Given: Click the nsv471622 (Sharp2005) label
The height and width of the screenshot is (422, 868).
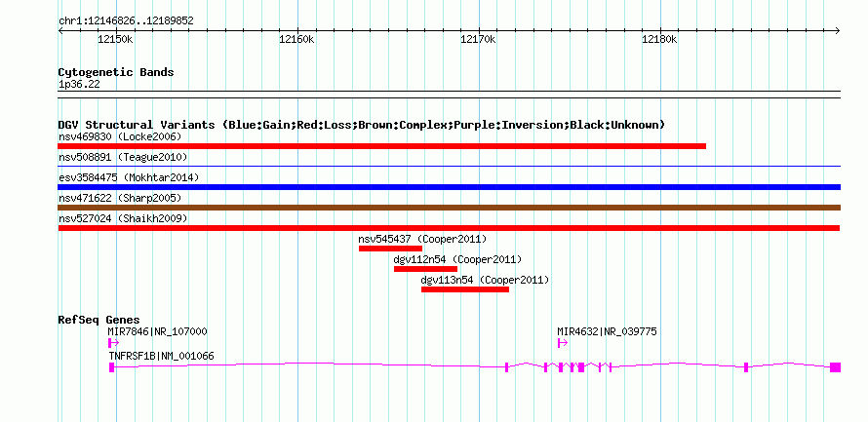Looking at the screenshot, I should pyautogui.click(x=120, y=198).
